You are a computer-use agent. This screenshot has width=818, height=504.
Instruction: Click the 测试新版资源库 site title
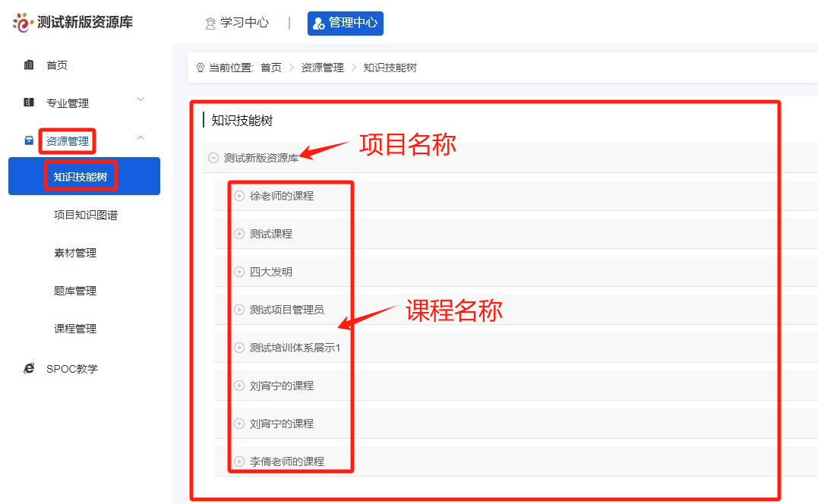pos(85,23)
